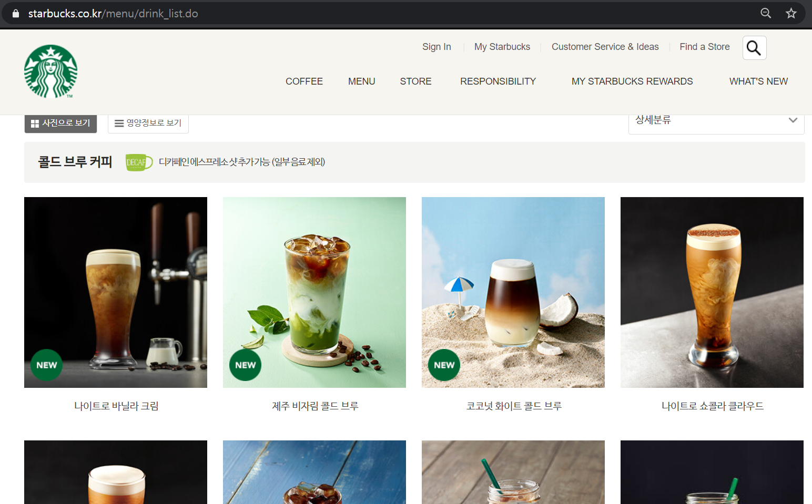Open the 코코넛 화이트 콜드 브루 drink image
This screenshot has height=504, width=812.
(x=513, y=292)
